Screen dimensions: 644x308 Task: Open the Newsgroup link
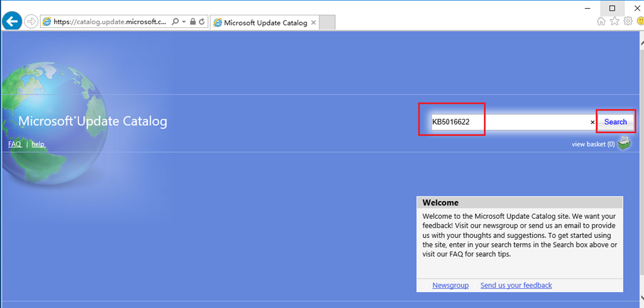pyautogui.click(x=451, y=285)
